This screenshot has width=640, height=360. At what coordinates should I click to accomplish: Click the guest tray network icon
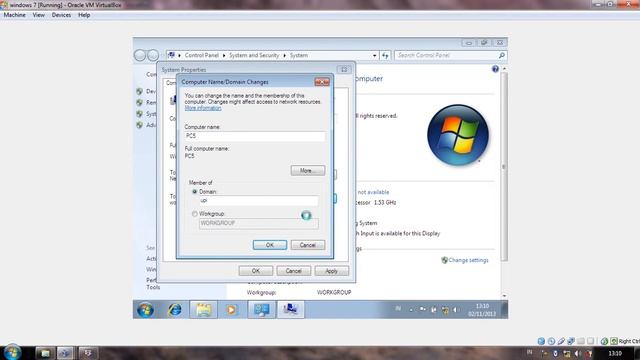pyautogui.click(x=445, y=310)
